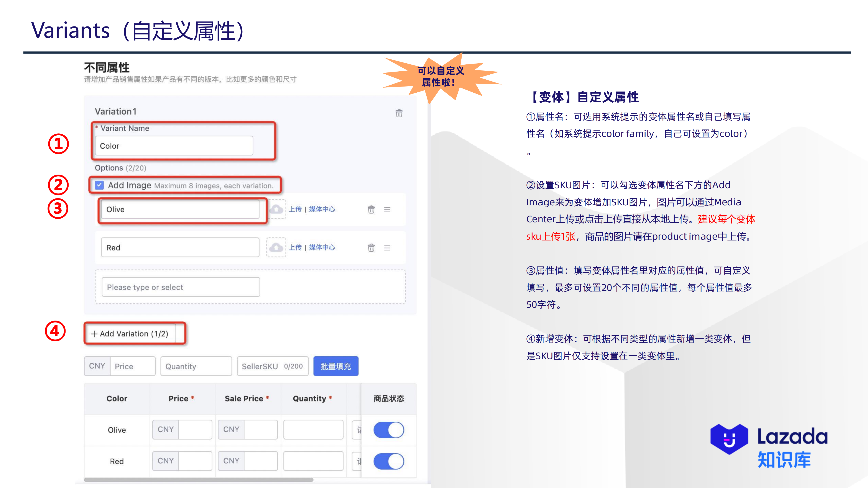The width and height of the screenshot is (868, 488).
Task: Click the trash icon in the Red row
Action: pos(371,248)
